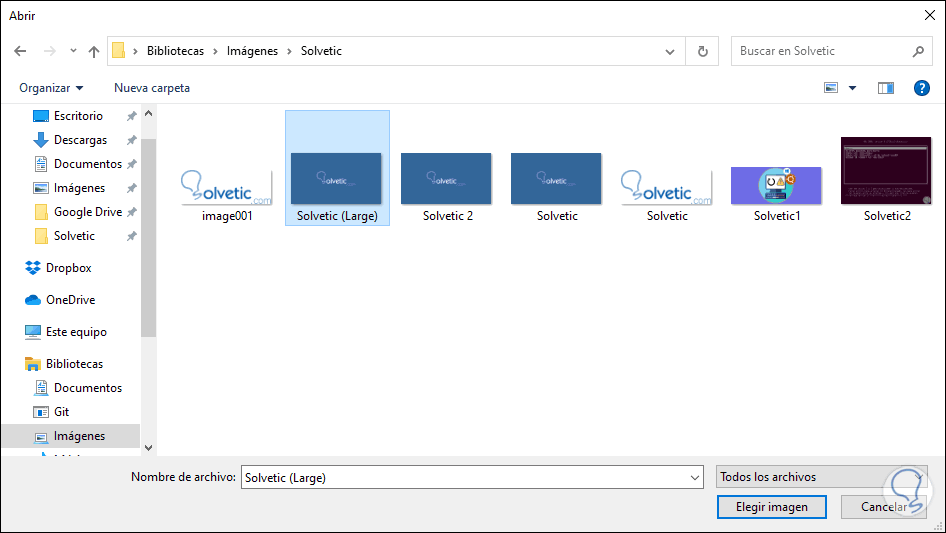Click the Elegir imagen button

click(x=772, y=507)
